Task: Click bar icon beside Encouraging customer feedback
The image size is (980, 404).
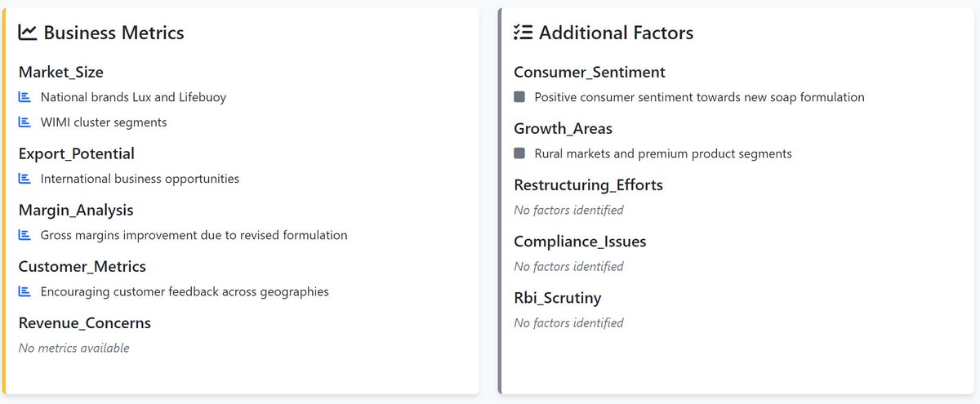Action: coord(24,291)
